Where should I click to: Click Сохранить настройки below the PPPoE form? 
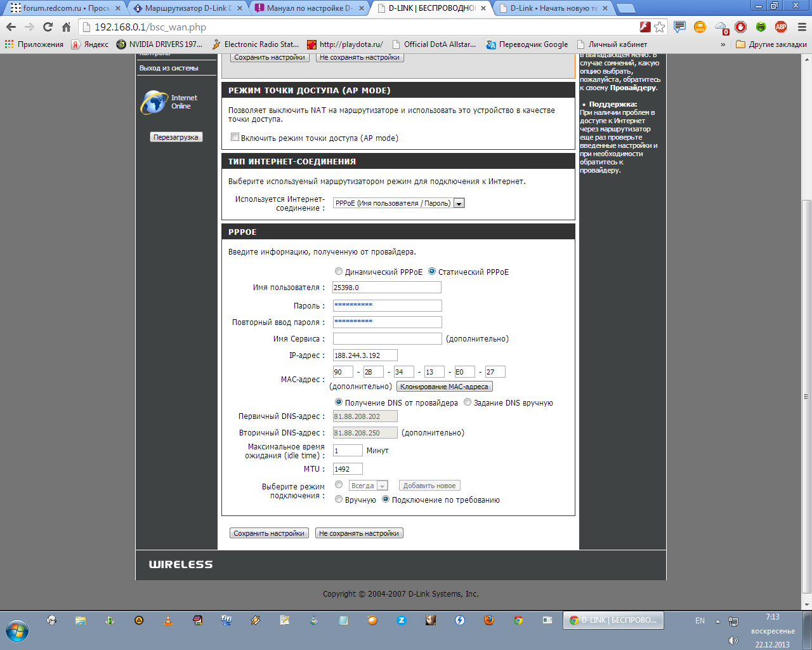coord(269,533)
